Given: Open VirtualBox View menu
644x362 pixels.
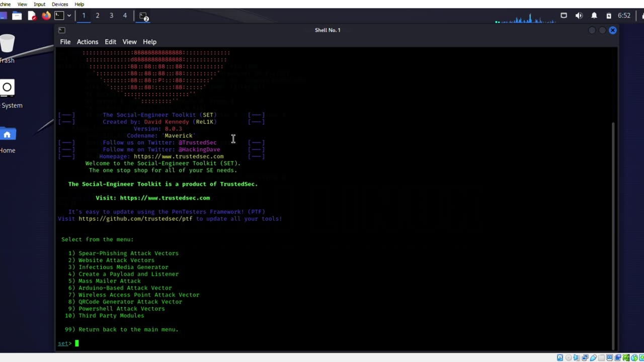Looking at the screenshot, I should pyautogui.click(x=22, y=4).
